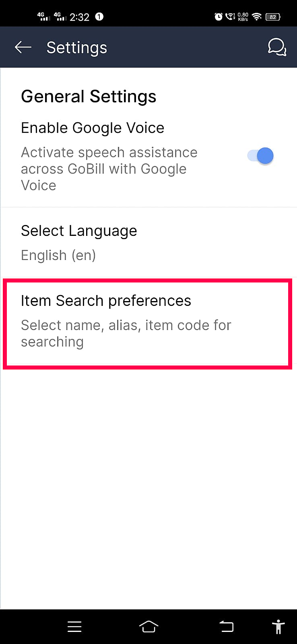Tap the alarm clock status icon
297x644 pixels.
pos(219,17)
